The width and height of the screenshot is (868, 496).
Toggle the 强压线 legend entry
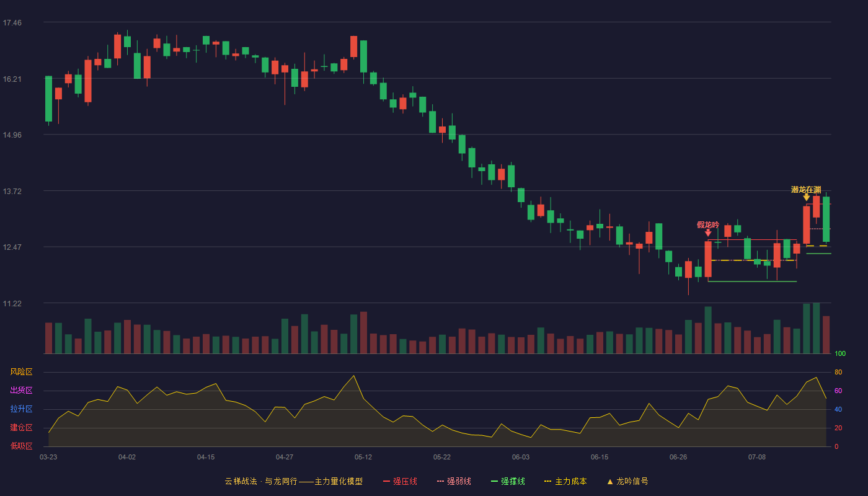click(400, 481)
